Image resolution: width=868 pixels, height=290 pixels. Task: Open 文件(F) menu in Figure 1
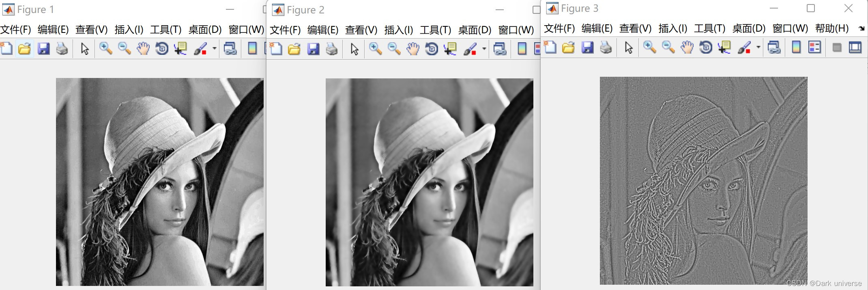[15, 30]
